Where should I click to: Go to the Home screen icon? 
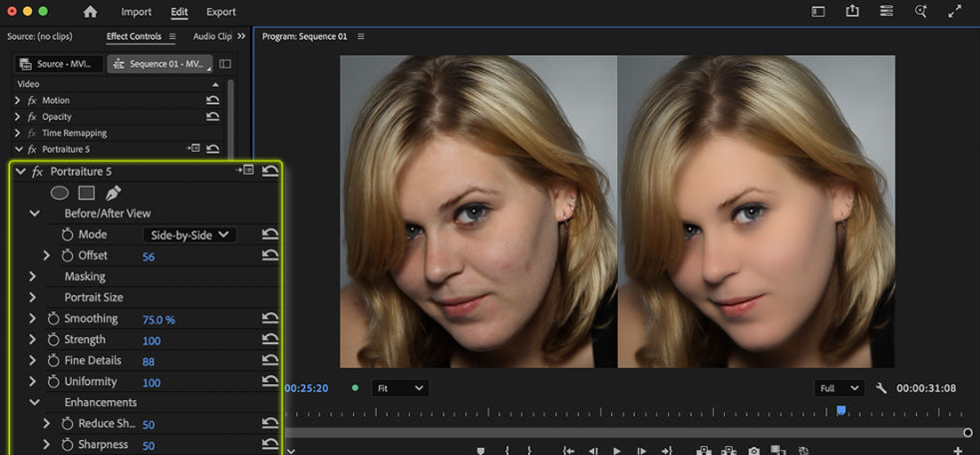[91, 12]
